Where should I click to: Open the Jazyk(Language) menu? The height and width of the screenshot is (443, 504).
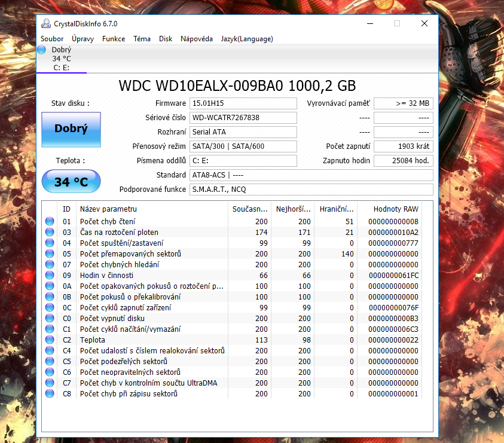(x=247, y=39)
